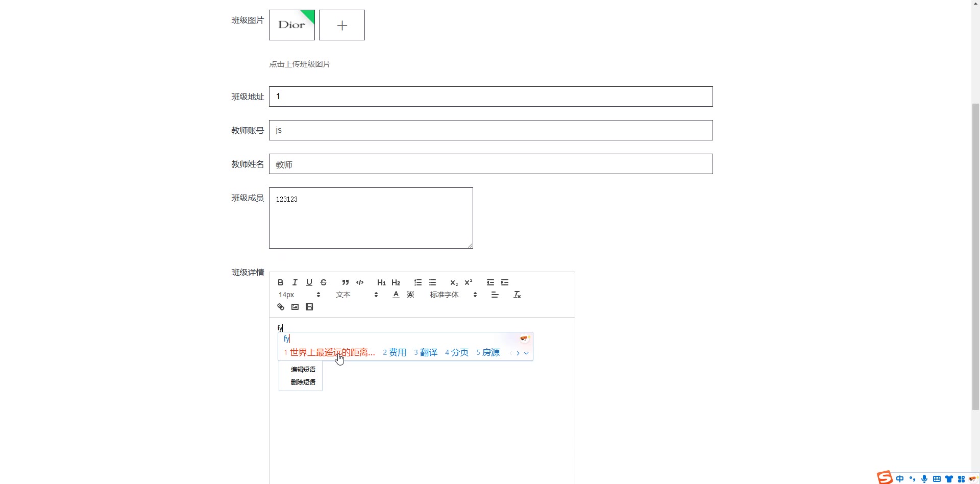
Task: Toggle Chinese punctuation mode in IME bar
Action: (912, 479)
